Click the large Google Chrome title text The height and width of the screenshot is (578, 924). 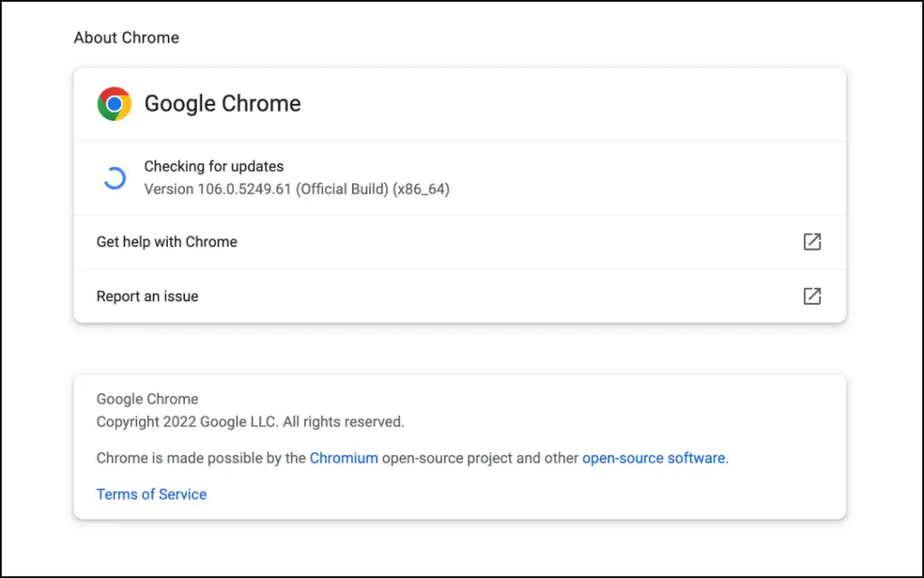coord(223,104)
